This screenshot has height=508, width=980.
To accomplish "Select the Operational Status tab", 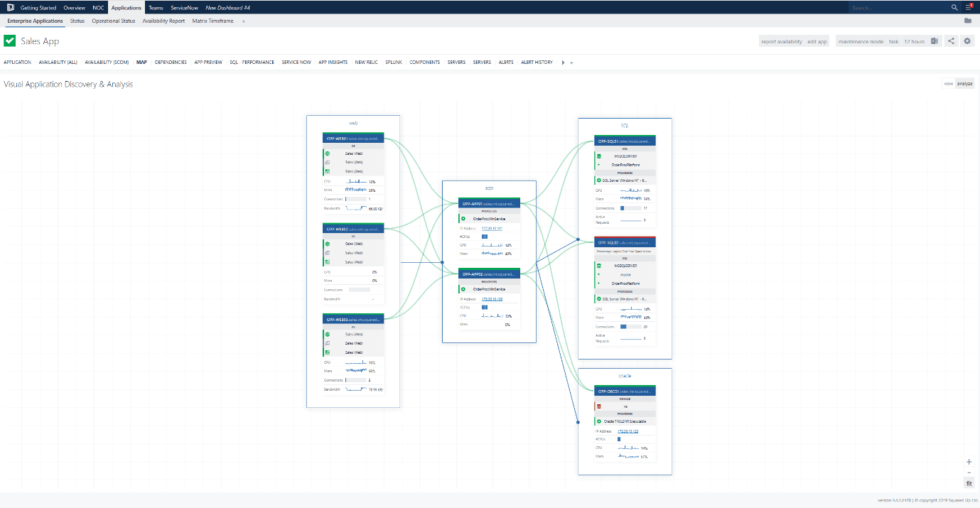I will tap(114, 21).
